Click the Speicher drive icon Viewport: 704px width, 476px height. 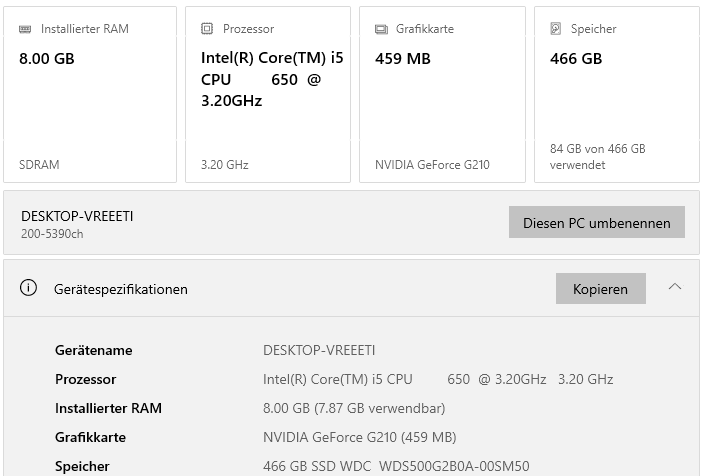[x=556, y=29]
